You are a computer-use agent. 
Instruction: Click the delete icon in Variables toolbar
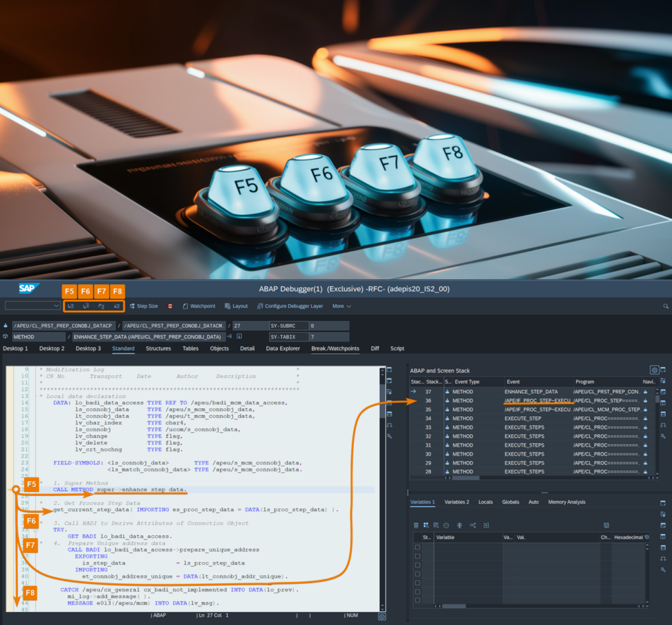coord(417,525)
